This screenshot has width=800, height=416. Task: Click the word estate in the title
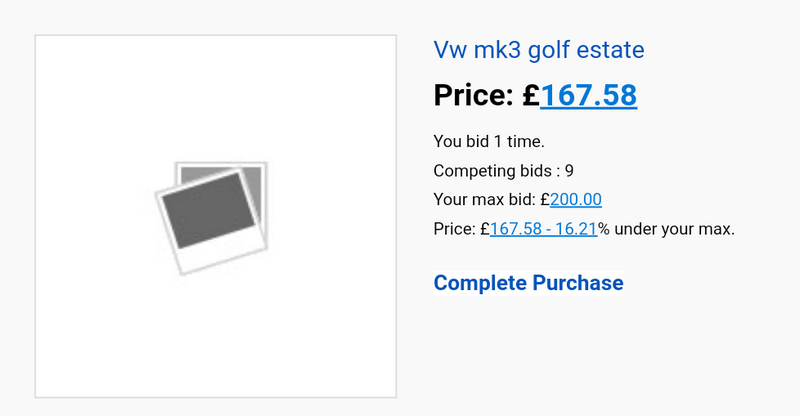[609, 50]
